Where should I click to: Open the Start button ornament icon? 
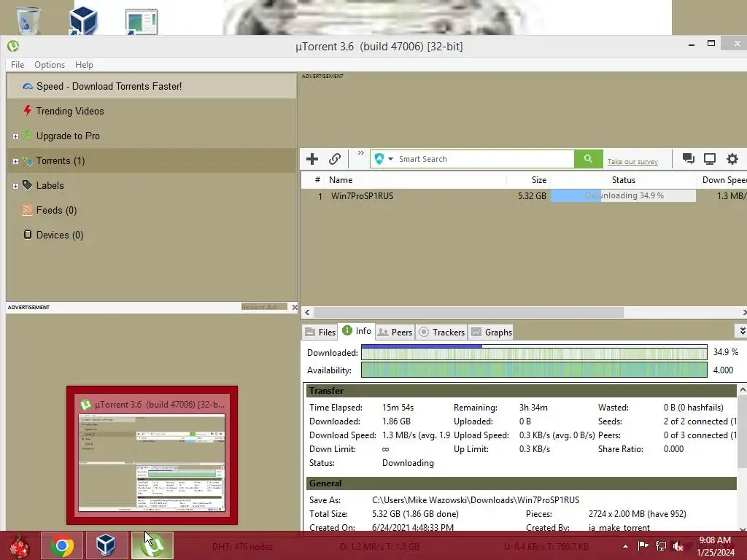(x=19, y=545)
